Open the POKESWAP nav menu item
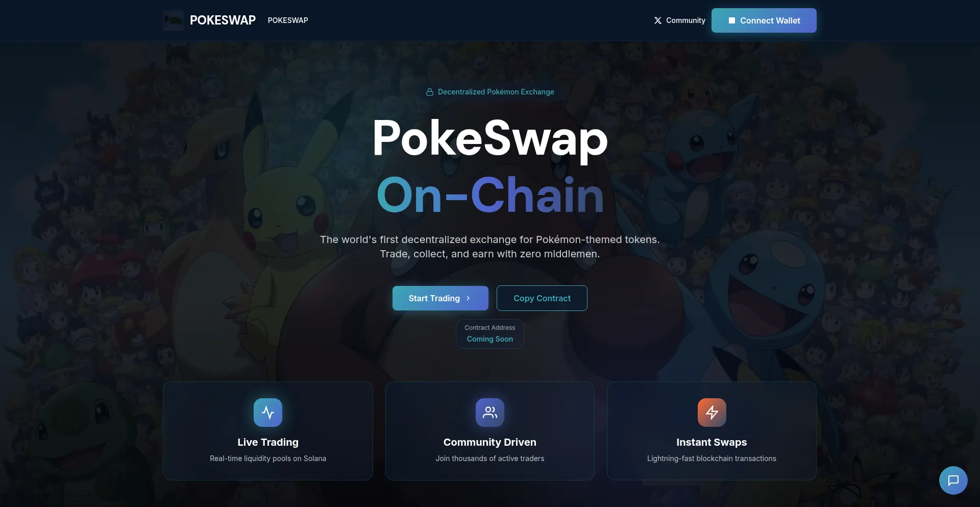Screen dimensions: 980x507 point(288,20)
